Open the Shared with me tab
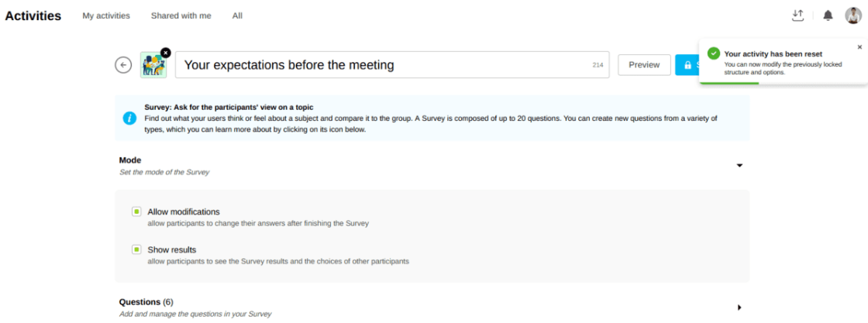The width and height of the screenshot is (868, 323). click(x=181, y=15)
